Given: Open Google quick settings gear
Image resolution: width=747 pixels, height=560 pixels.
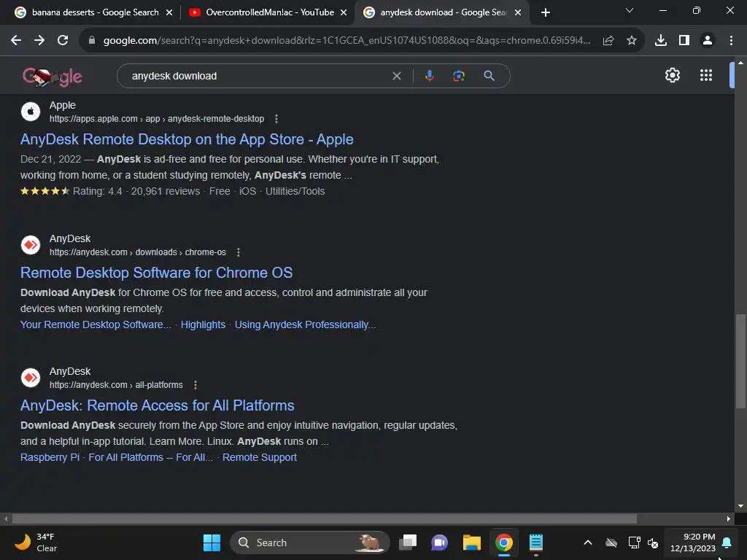Looking at the screenshot, I should tap(672, 75).
